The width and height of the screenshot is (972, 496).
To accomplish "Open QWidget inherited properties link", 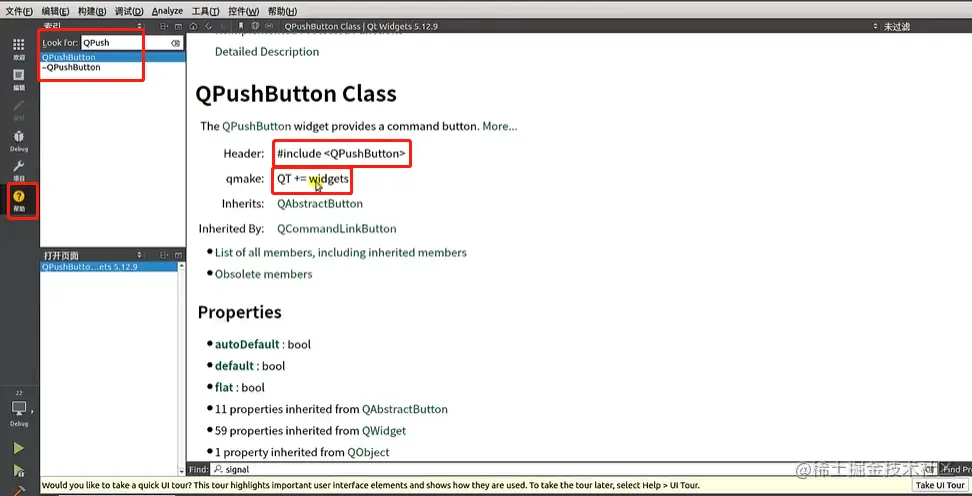I will 384,430.
